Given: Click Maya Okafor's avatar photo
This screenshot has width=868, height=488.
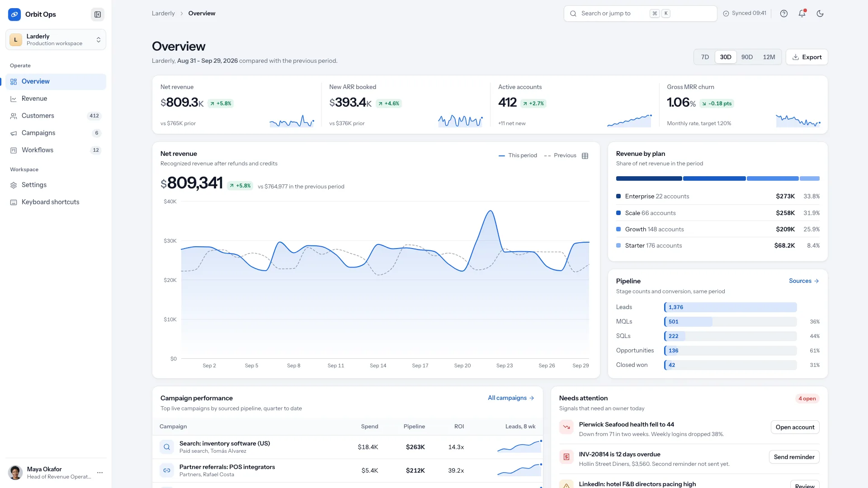Looking at the screenshot, I should tap(15, 473).
